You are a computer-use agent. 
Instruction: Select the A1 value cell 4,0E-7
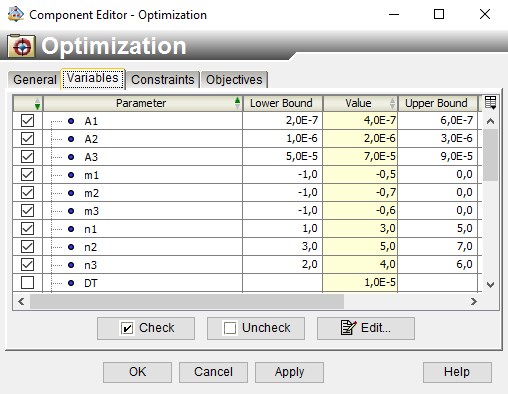(x=360, y=120)
